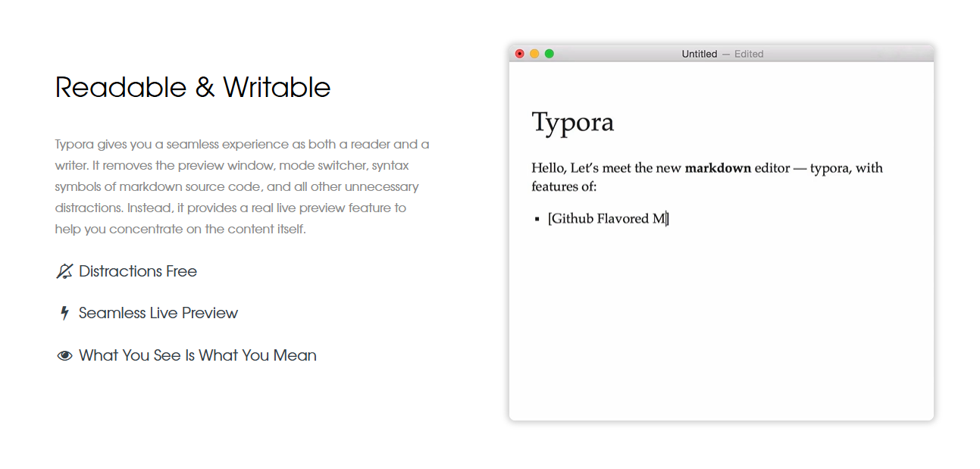Place cursor in [Github Flavored M list item
Screen dimensions: 980x469
(607, 219)
